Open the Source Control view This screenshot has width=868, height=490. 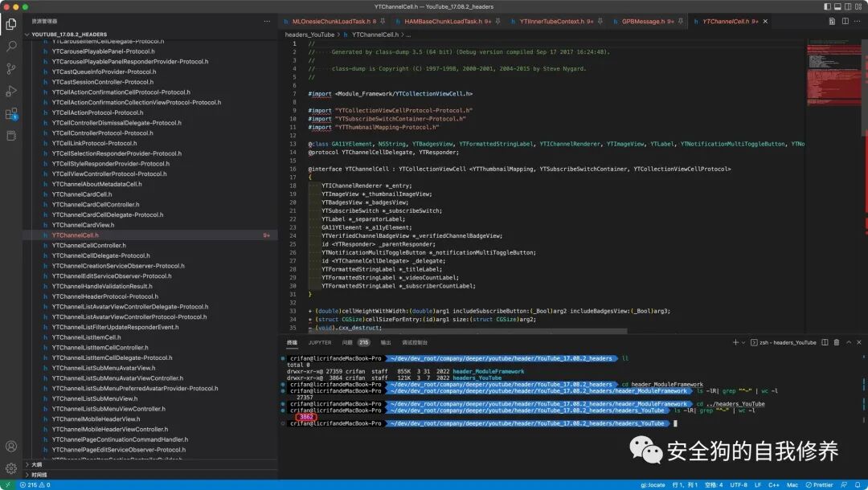pos(11,68)
